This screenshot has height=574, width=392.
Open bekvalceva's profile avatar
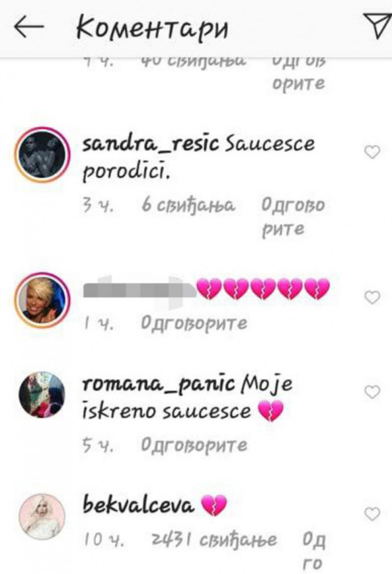coord(42,517)
